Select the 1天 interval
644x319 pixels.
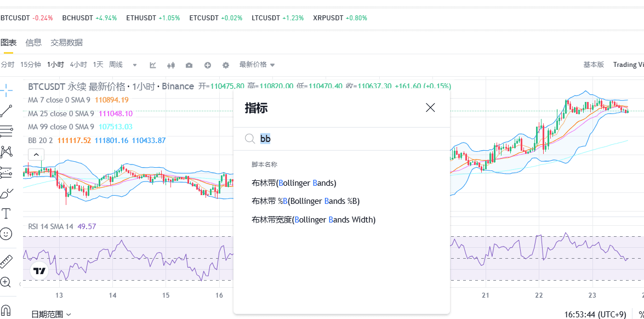[98, 65]
